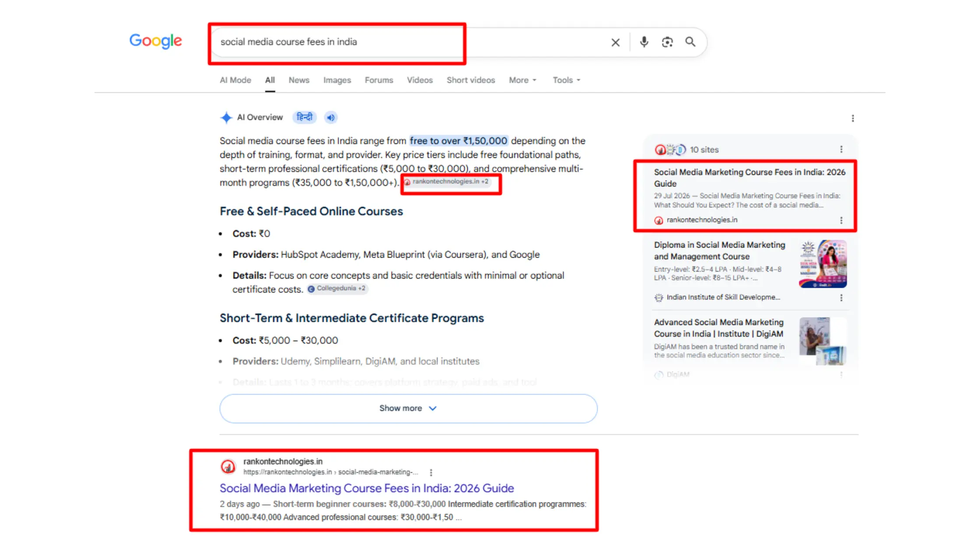This screenshot has width=980, height=551.
Task: Open Diploma in Social Media Marketing and Management Course card
Action: point(719,251)
